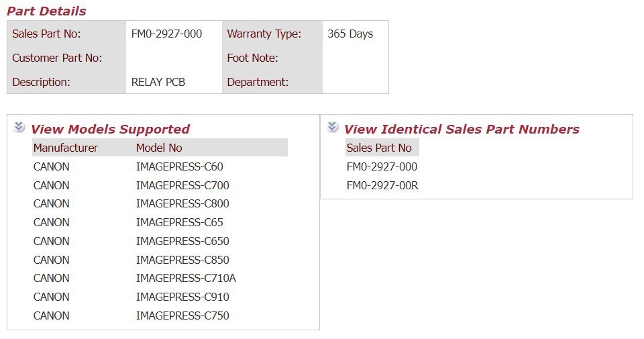Select the IMAGEPRESS-C710A model entry
Screen dimensions: 644x339
tap(186, 278)
